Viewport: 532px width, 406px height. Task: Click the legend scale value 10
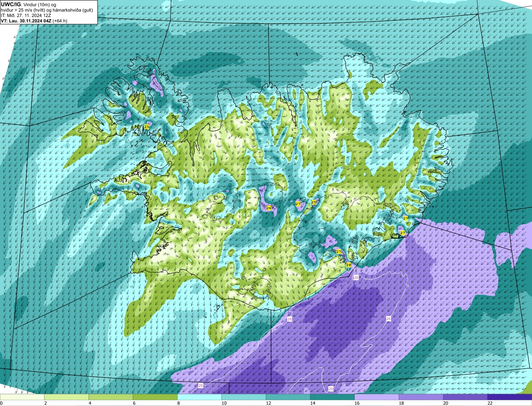[224, 403]
